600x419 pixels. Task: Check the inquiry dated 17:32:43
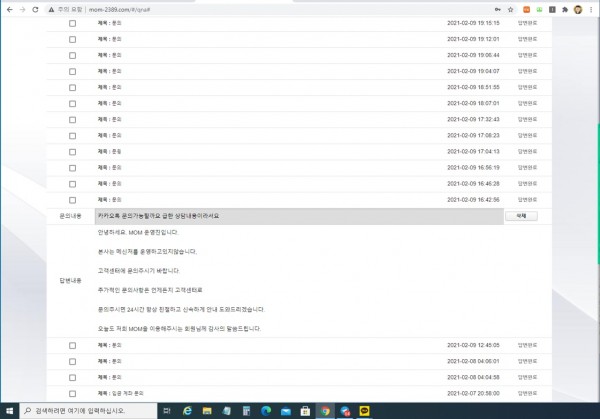tap(72, 120)
